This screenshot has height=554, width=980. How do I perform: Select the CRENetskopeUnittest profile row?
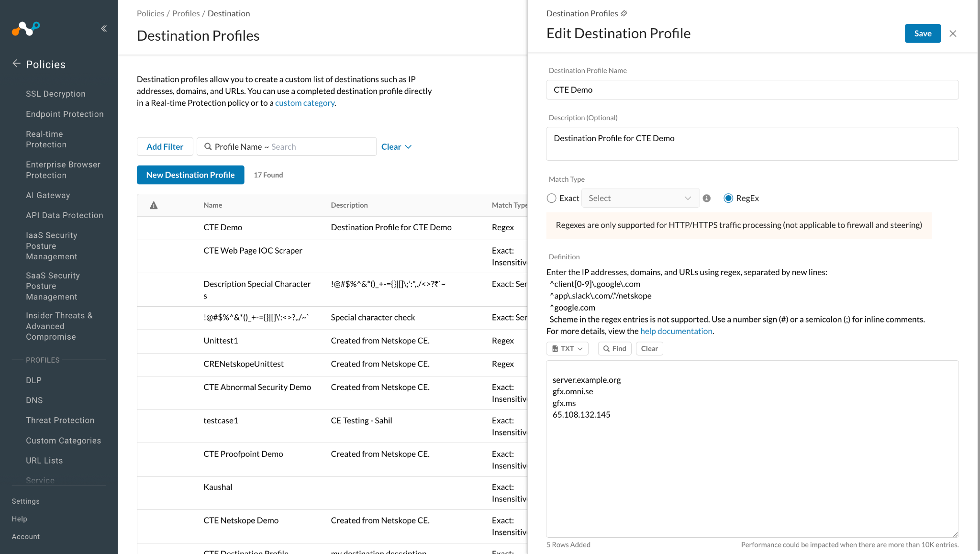(x=332, y=365)
